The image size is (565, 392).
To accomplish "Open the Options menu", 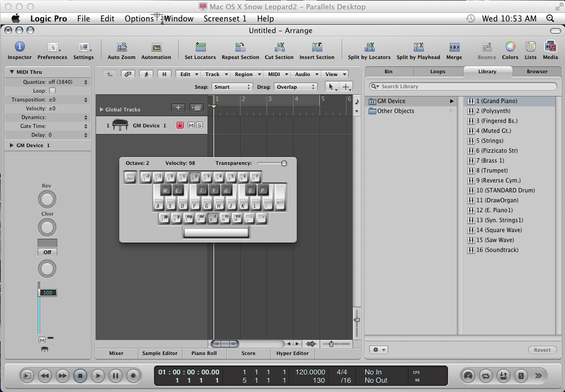I will coord(139,19).
